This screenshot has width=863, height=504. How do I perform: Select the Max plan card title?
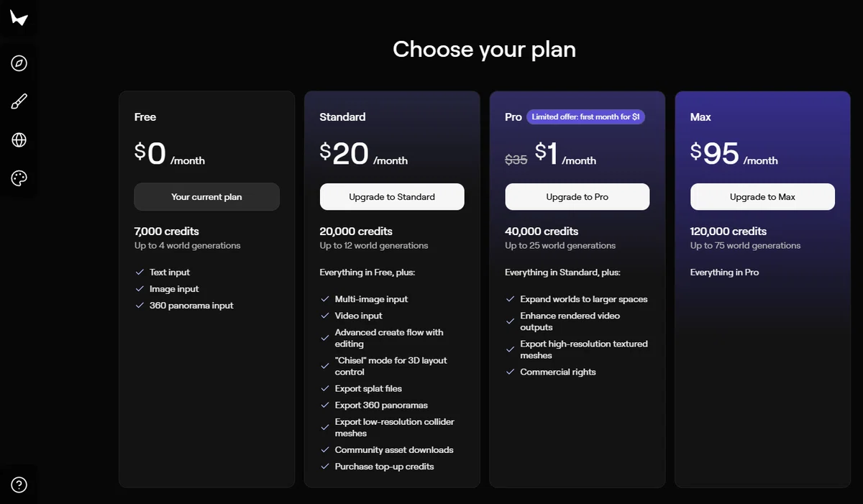(x=700, y=116)
